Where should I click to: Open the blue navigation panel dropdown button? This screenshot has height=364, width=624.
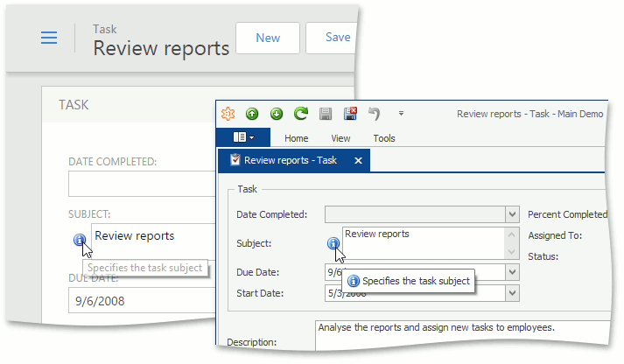(243, 137)
